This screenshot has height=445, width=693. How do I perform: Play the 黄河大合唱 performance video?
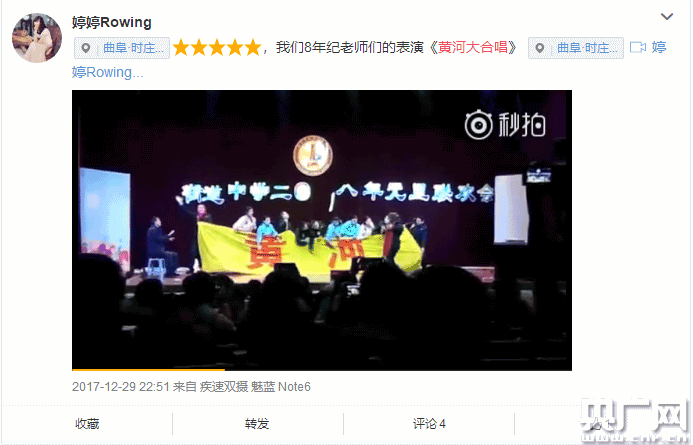pos(322,230)
